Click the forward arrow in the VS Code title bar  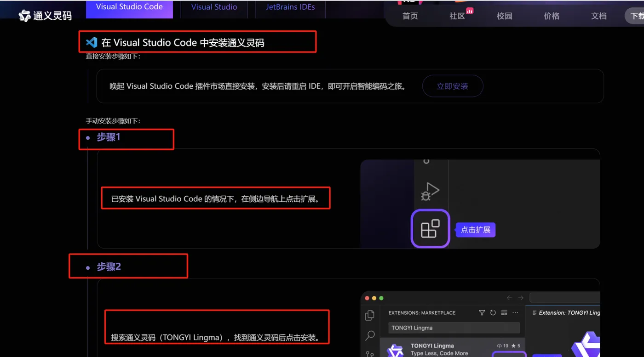tap(521, 298)
